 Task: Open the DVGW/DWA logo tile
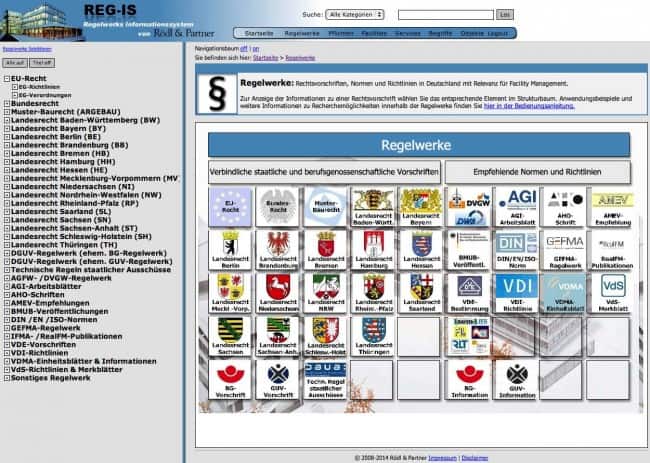[468, 206]
